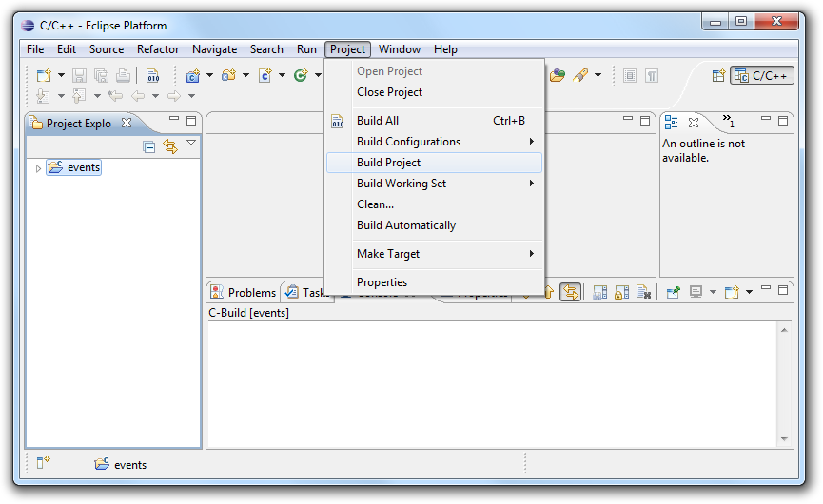The width and height of the screenshot is (823, 504).
Task: Toggle Link with Editor in Project Explorer
Action: [x=170, y=146]
